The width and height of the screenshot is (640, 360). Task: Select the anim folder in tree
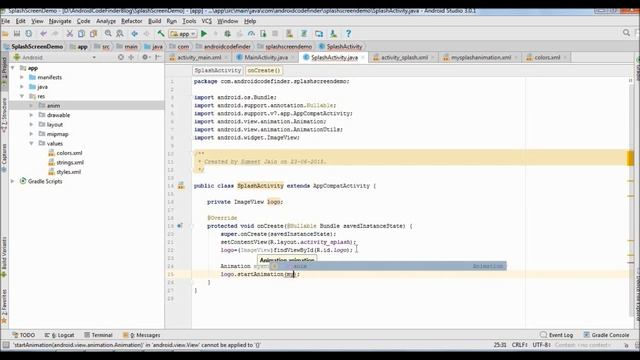53,106
